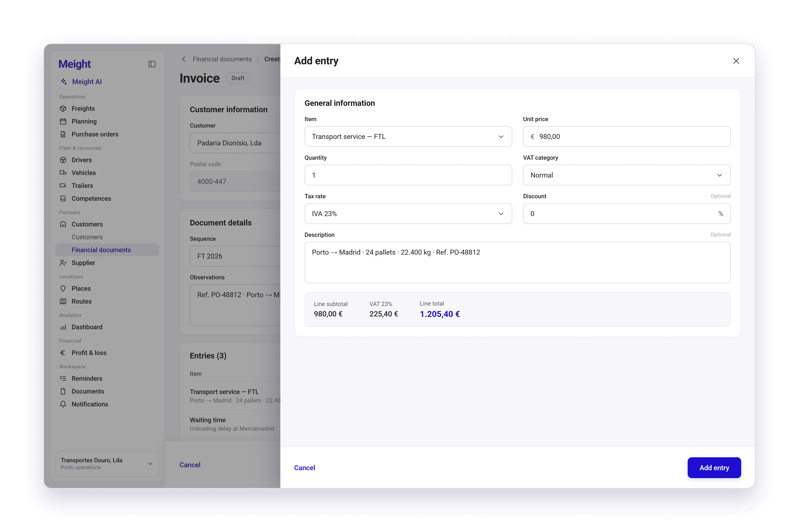This screenshot has width=799, height=532.
Task: Click the Freights box icon
Action: tap(63, 109)
